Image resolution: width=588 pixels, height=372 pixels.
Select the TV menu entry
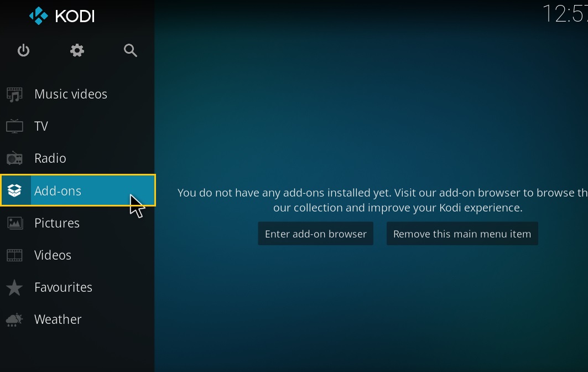pyautogui.click(x=43, y=126)
